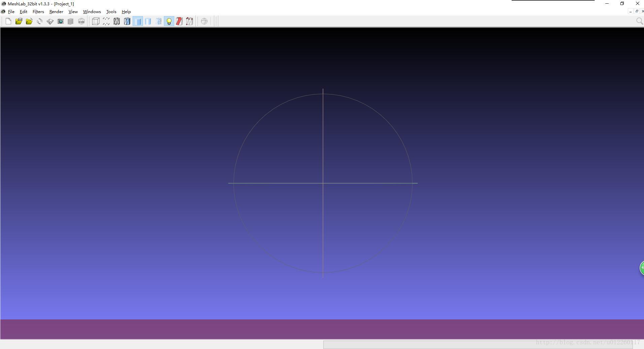Minimize the Project_1 sub-window
This screenshot has width=644, height=349.
pos(630,11)
